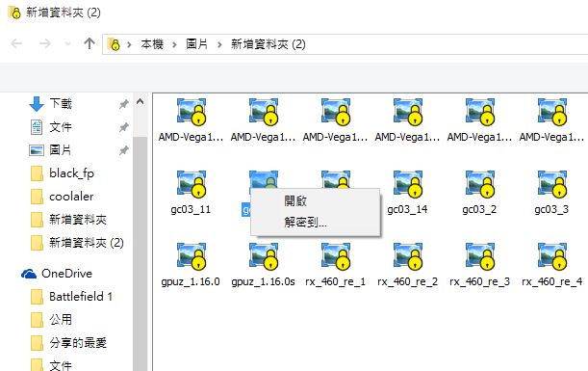Select 圖片 in the address path
The image size is (588, 371).
point(197,44)
